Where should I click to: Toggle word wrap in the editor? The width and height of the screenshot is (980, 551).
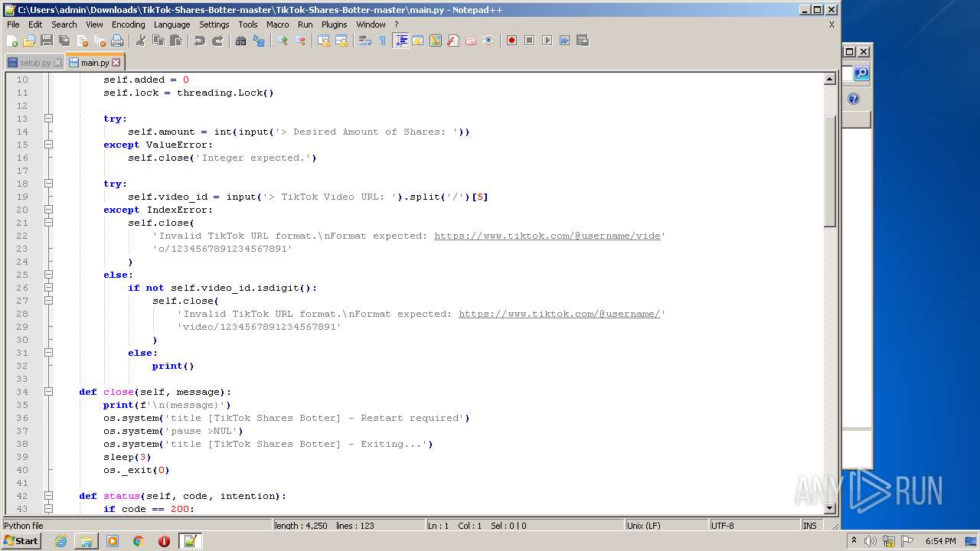click(364, 41)
